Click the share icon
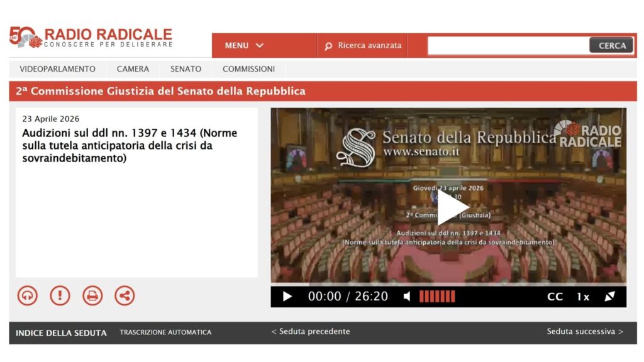This screenshot has width=644, height=362. tap(125, 295)
